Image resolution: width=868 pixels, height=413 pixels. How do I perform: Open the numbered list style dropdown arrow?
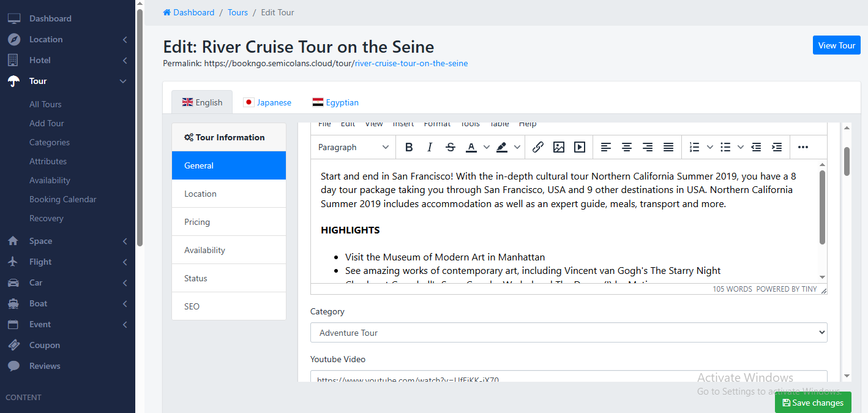pyautogui.click(x=710, y=147)
